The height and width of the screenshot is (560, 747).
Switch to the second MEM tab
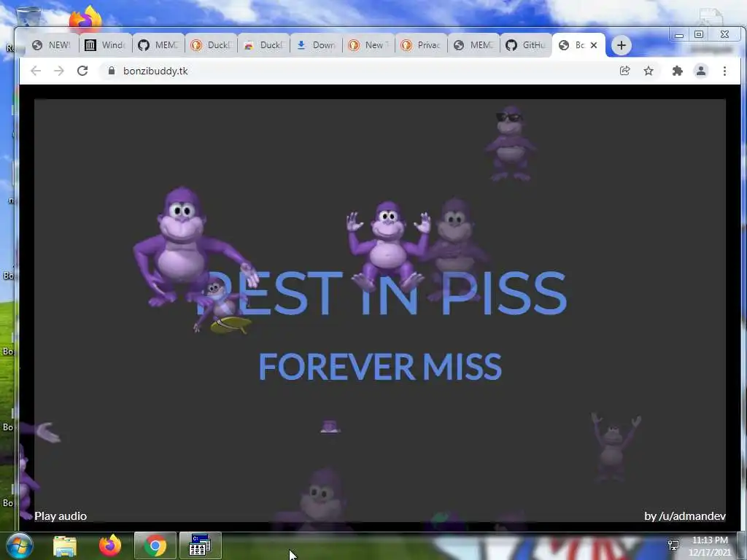(x=473, y=45)
